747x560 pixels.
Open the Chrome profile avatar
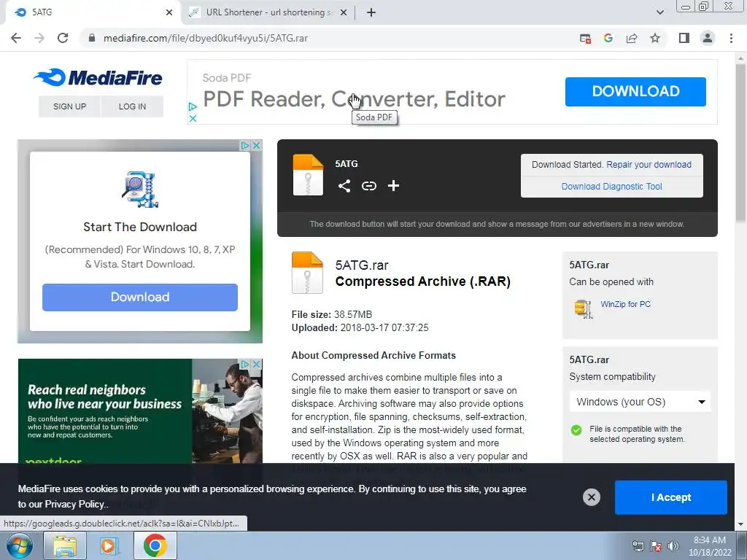(x=708, y=38)
